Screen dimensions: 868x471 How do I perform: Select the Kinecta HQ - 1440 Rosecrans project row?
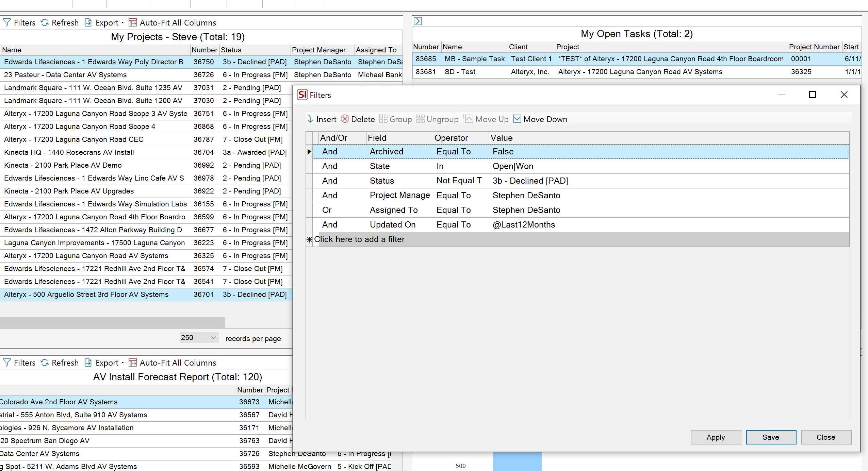69,152
